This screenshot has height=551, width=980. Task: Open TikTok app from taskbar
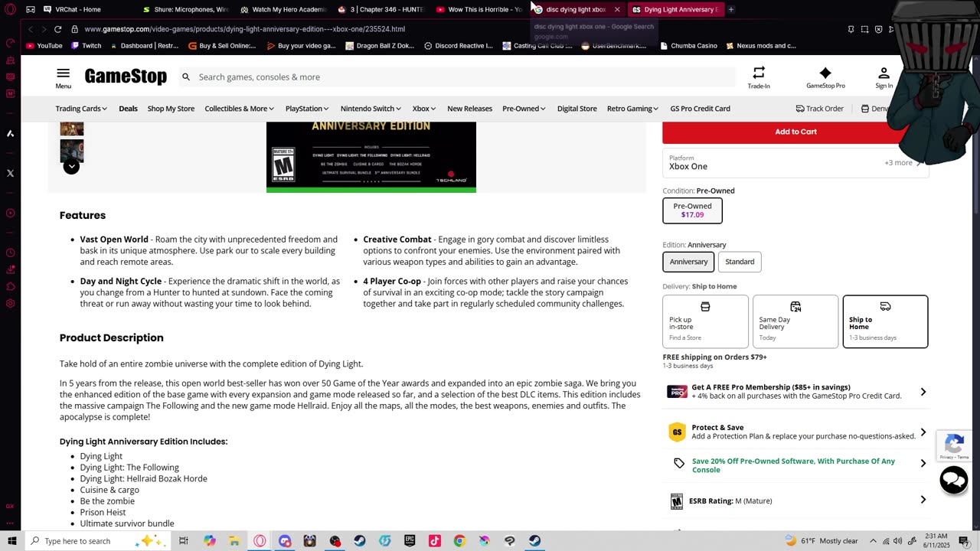[435, 541]
